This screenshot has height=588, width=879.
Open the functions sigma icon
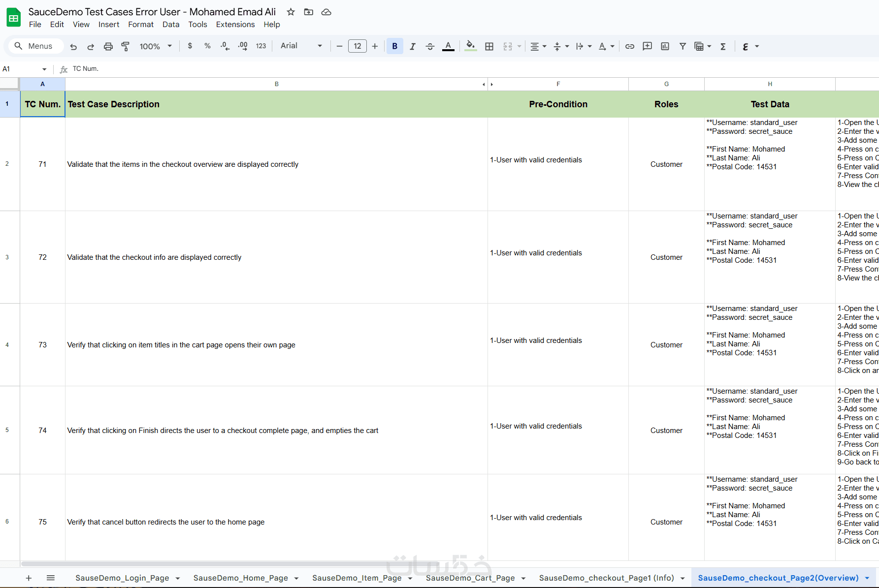[723, 46]
